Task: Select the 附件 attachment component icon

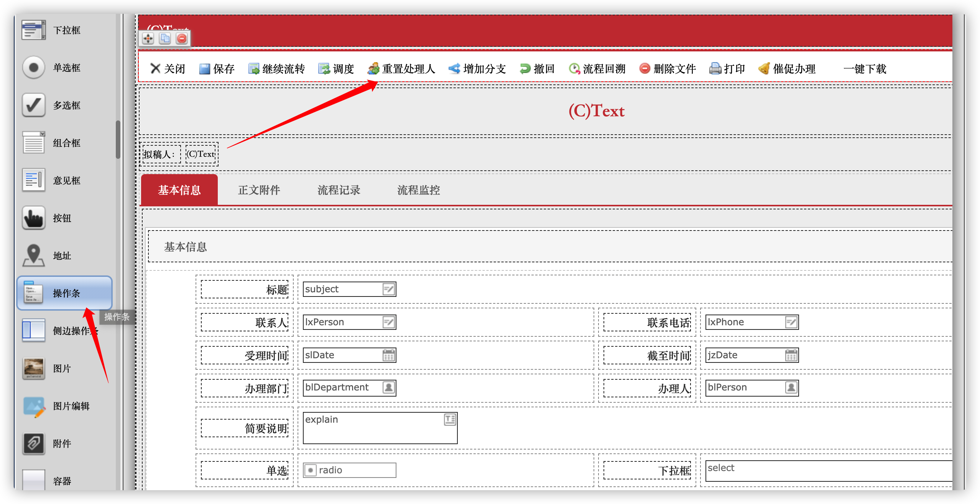Action: tap(34, 443)
